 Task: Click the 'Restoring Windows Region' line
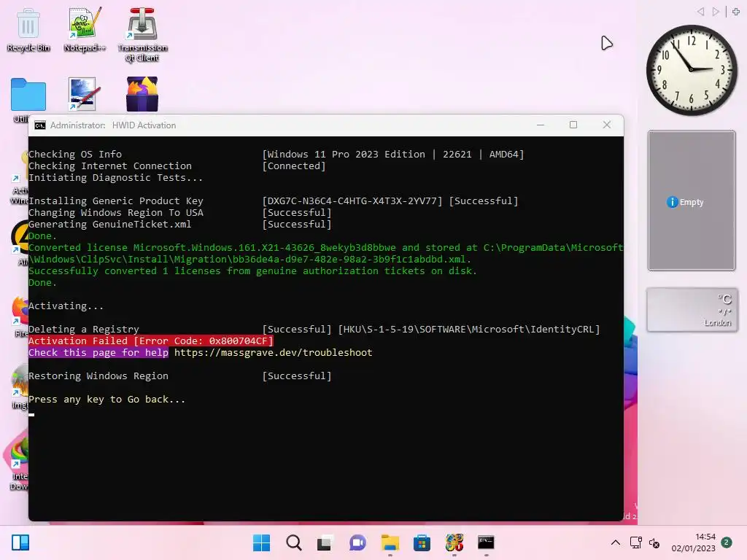[x=98, y=376]
